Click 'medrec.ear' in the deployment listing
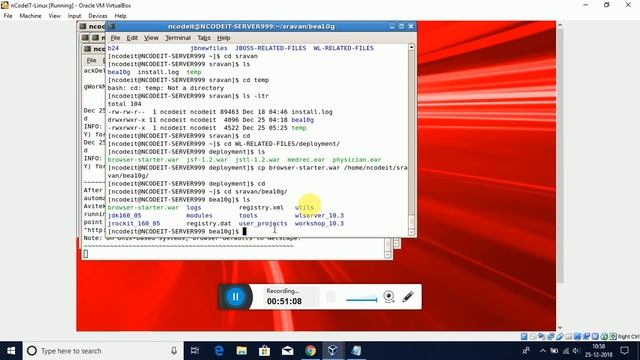The image size is (640, 360). tap(306, 160)
